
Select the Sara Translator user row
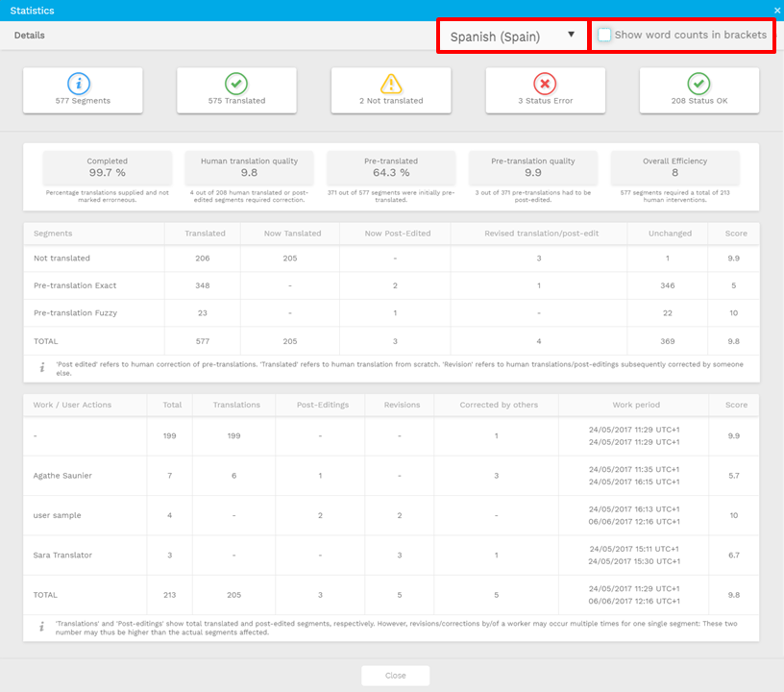coord(63,556)
